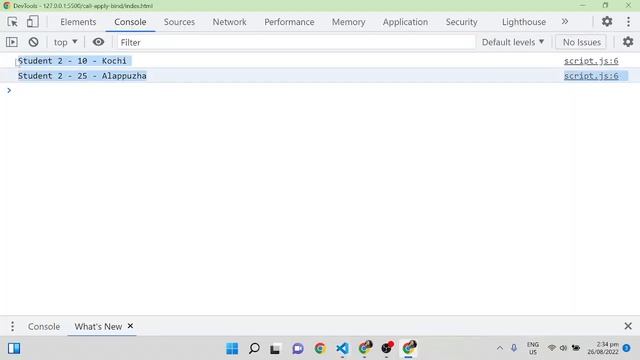Click the No Issues button
640x360 pixels.
point(581,42)
